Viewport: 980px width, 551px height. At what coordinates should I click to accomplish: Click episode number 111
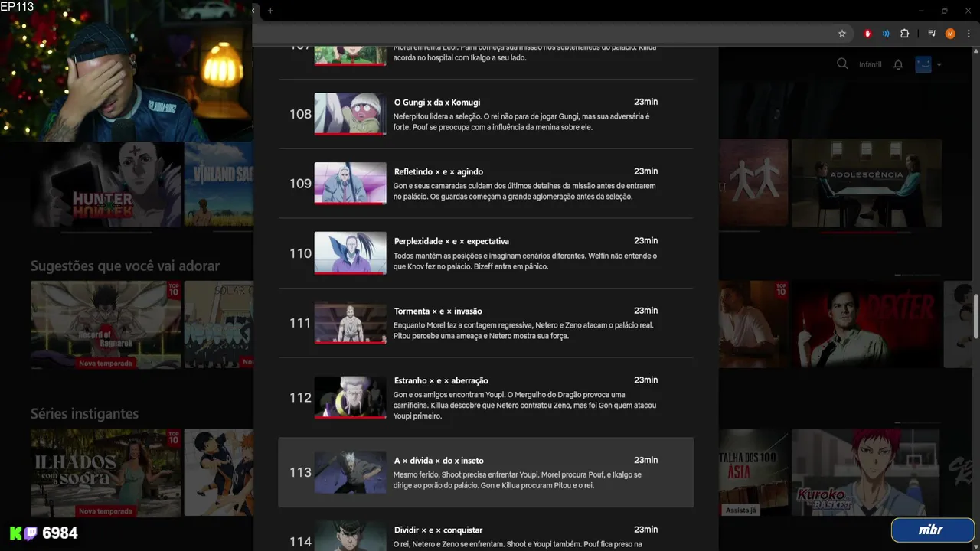pyautogui.click(x=300, y=323)
